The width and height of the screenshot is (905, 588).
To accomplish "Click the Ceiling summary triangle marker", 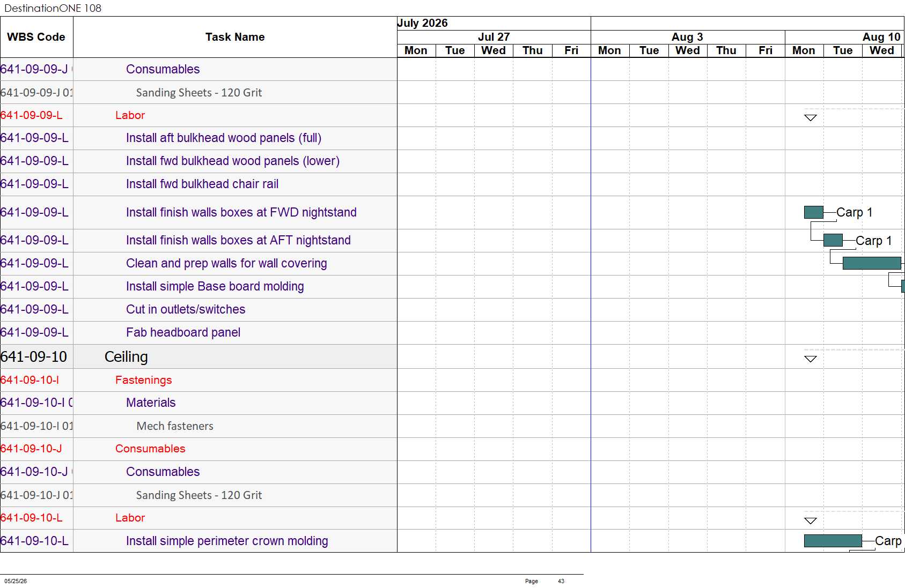I will click(811, 359).
